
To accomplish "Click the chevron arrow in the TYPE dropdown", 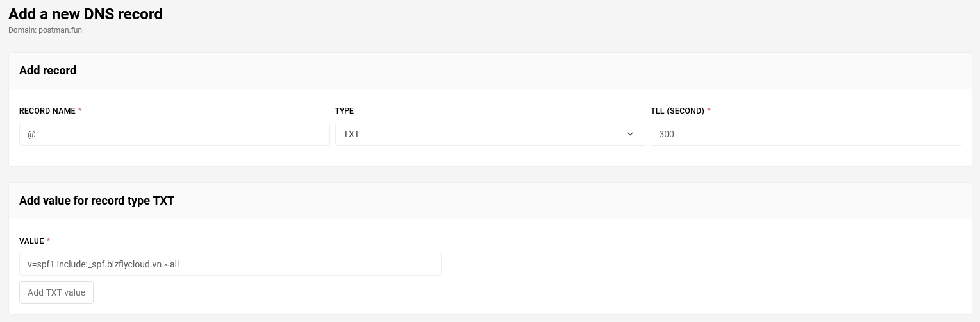I will click(630, 134).
